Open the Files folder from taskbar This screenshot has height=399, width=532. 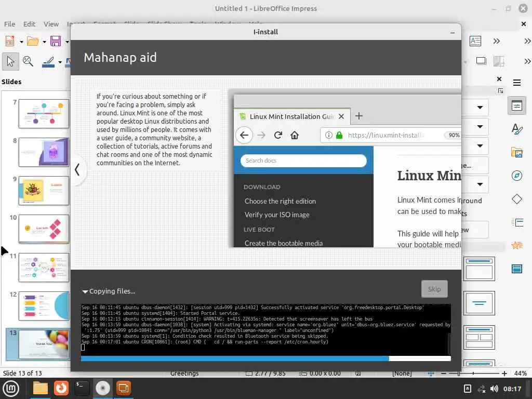pyautogui.click(x=40, y=388)
